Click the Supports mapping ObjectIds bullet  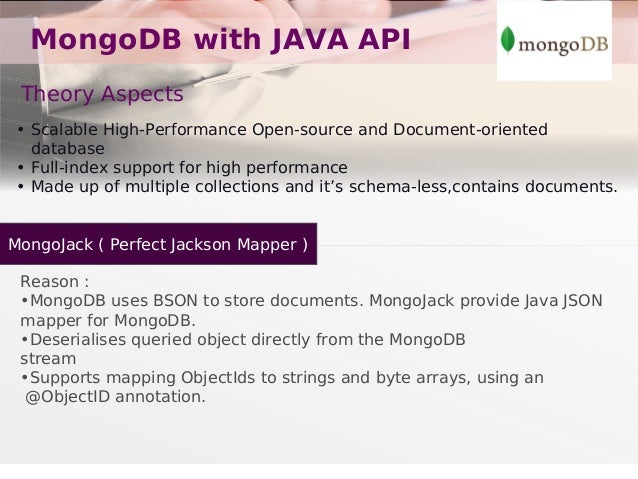pyautogui.click(x=282, y=378)
